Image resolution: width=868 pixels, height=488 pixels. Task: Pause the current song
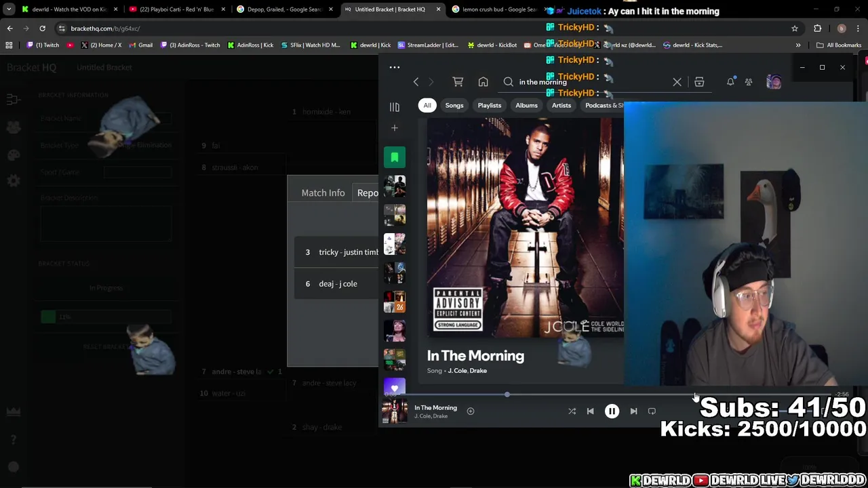click(612, 411)
